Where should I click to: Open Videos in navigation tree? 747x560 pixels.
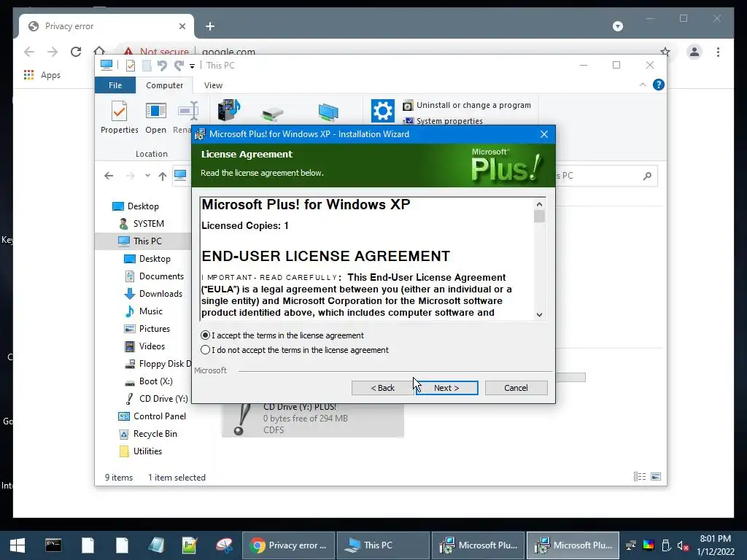(x=152, y=346)
